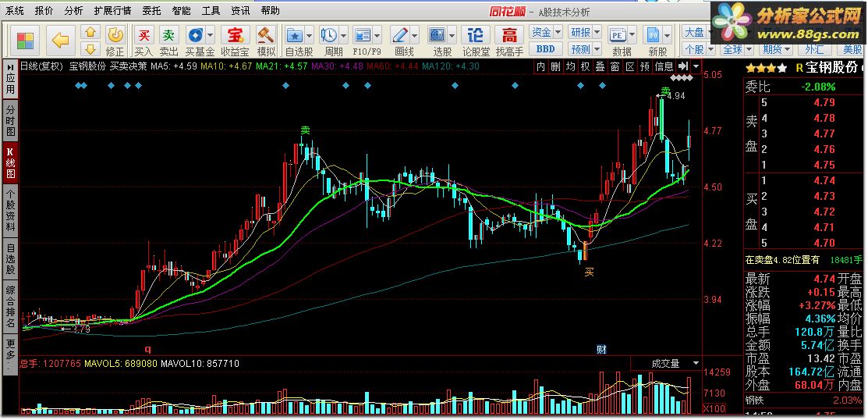Toggle the 区 range option
Image resolution: width=868 pixels, height=420 pixels.
click(630, 66)
